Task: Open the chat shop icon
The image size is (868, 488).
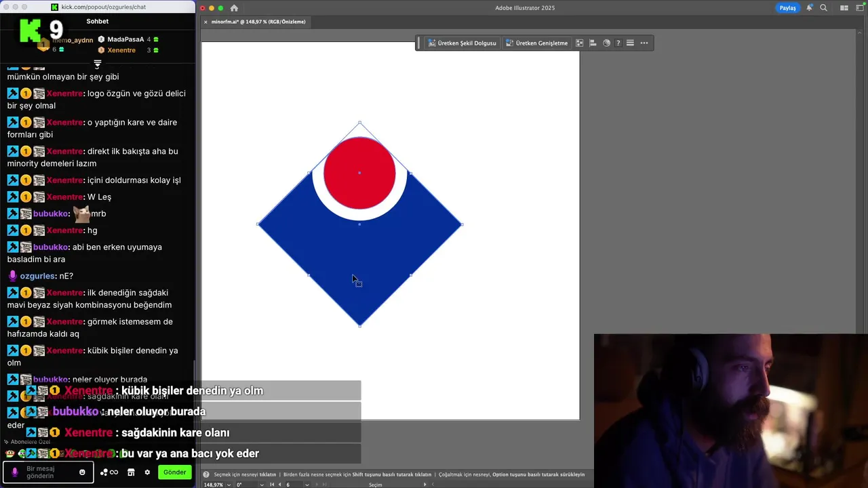Action: 131,472
